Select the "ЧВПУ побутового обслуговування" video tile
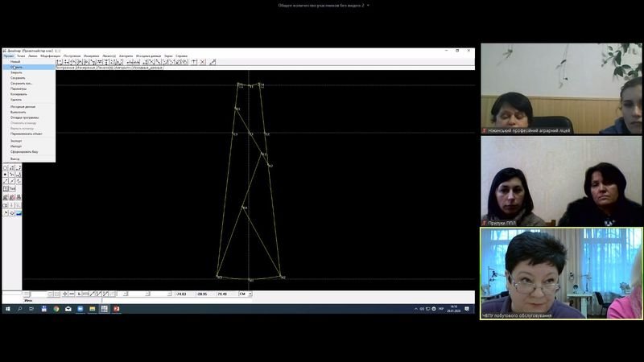The width and height of the screenshot is (644, 362). [561, 274]
